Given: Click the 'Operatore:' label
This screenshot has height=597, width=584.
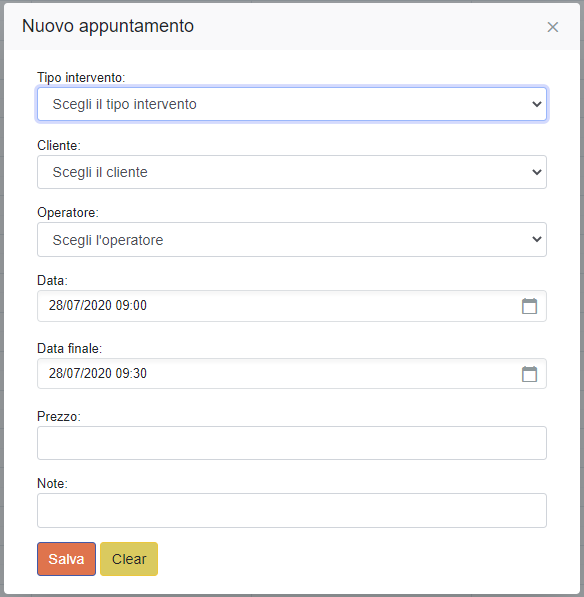Looking at the screenshot, I should click(x=68, y=212).
